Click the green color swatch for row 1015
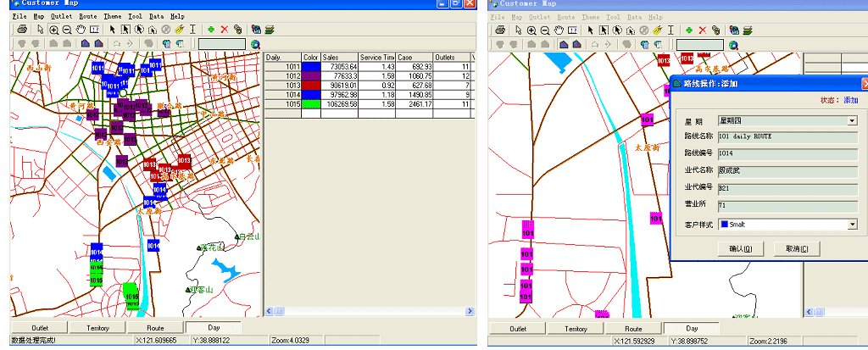Viewport: 868px width, 350px height. click(310, 104)
